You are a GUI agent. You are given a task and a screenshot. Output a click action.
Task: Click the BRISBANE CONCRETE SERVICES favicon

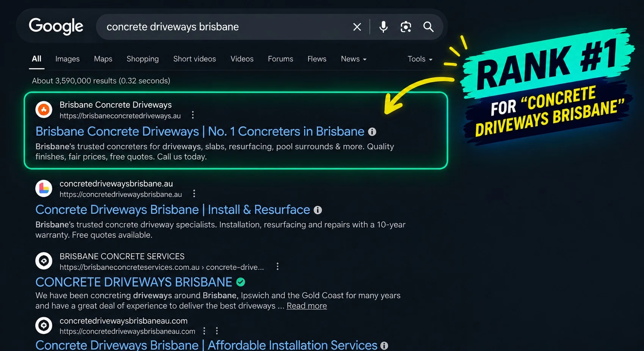tap(44, 261)
